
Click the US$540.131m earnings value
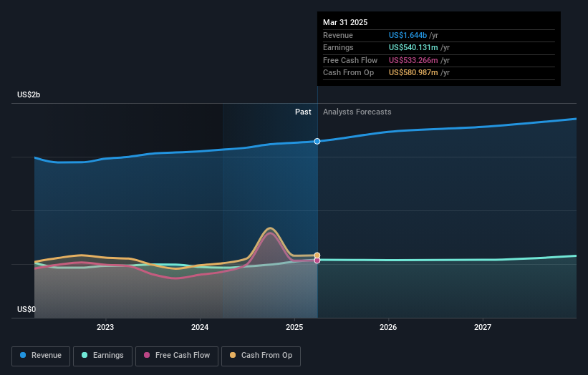[413, 47]
